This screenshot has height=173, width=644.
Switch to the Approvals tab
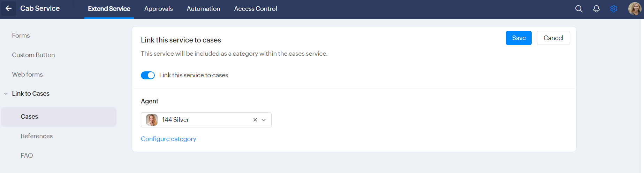(x=158, y=9)
